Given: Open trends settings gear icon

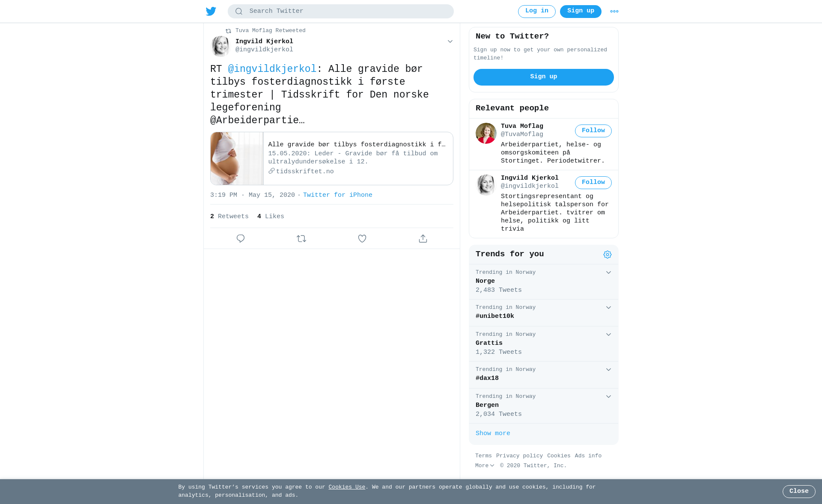Looking at the screenshot, I should [x=608, y=255].
